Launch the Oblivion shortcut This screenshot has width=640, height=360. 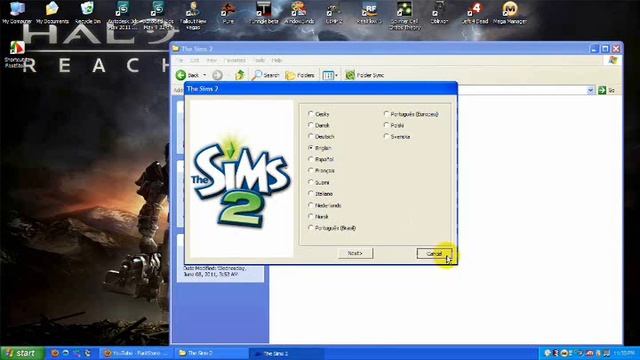pos(439,13)
